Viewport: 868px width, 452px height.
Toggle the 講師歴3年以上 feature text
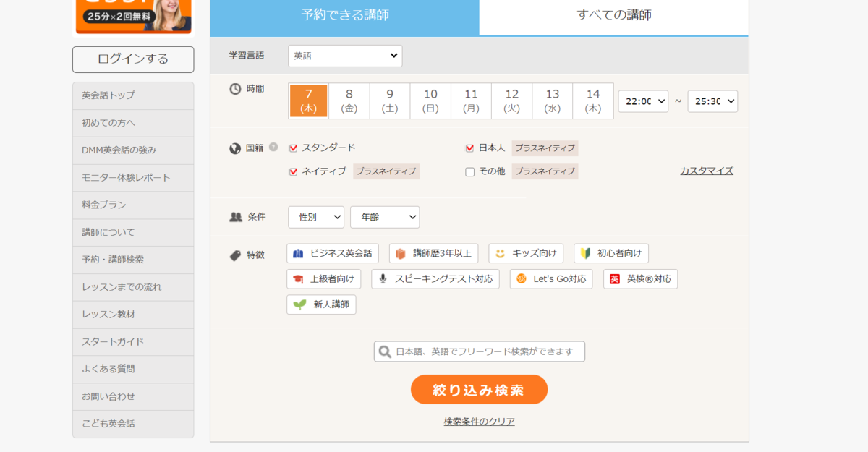coord(442,253)
